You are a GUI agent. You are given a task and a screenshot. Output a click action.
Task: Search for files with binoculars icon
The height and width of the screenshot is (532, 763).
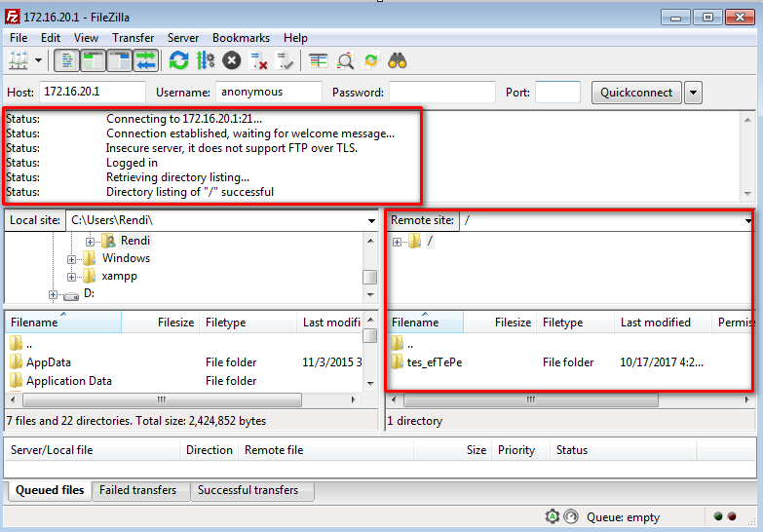click(398, 60)
